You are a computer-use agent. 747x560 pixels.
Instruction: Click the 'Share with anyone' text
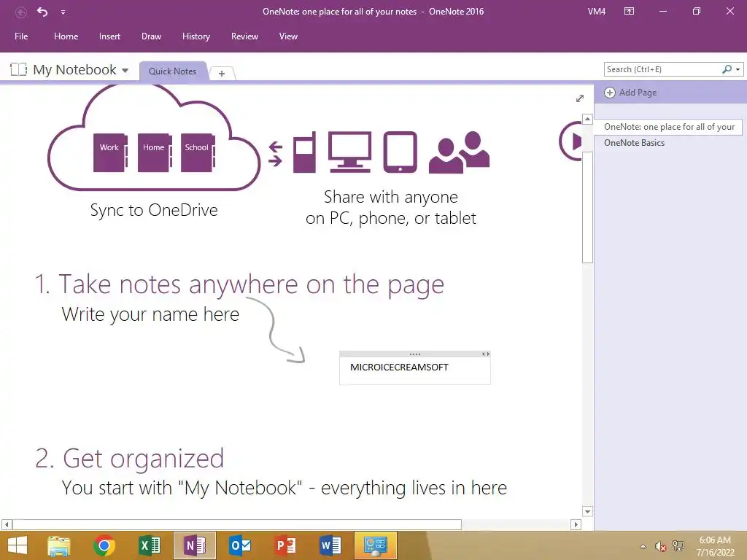391,197
